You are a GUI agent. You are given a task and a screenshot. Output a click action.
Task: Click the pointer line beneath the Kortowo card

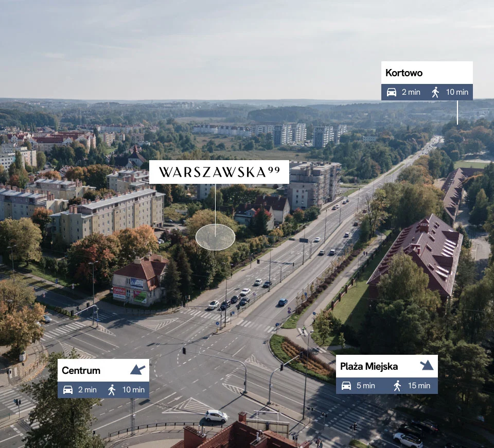pyautogui.click(x=457, y=112)
